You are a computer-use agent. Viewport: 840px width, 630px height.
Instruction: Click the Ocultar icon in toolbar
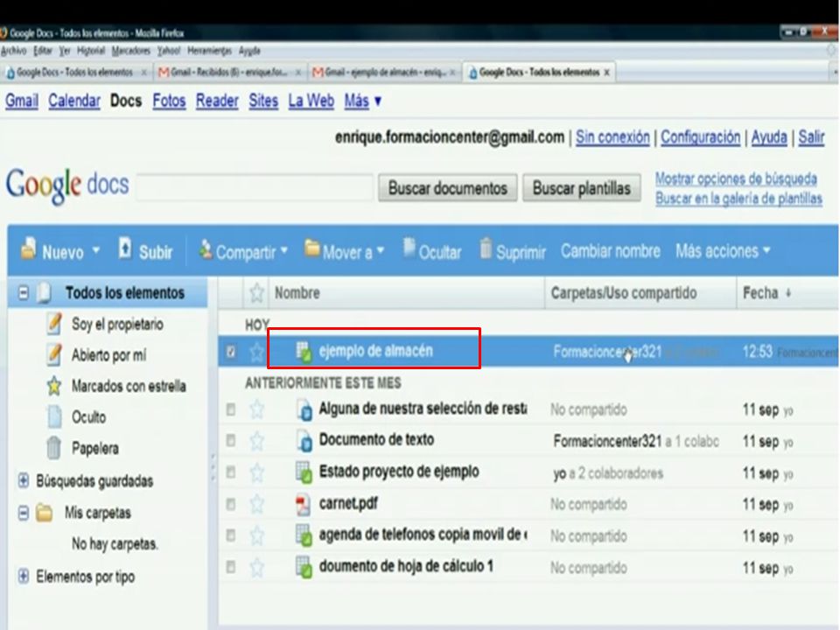point(409,248)
